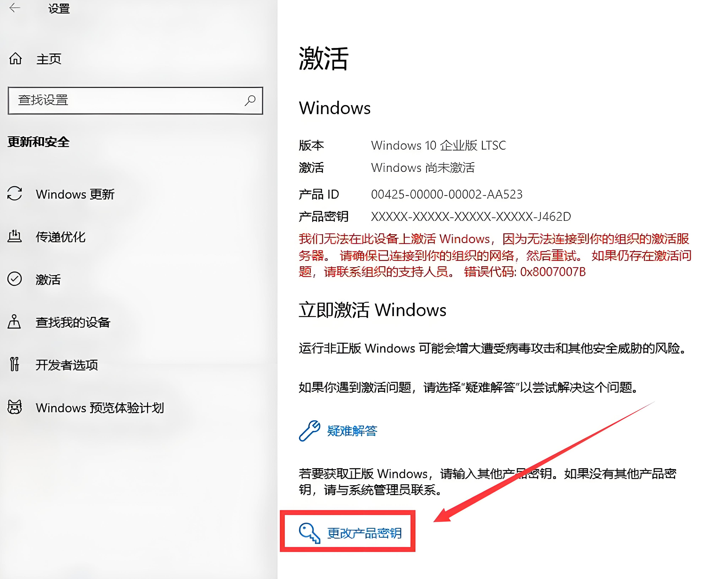Click the wrench icon for 疑难解答
Screen dimensions: 728x579
pos(309,431)
